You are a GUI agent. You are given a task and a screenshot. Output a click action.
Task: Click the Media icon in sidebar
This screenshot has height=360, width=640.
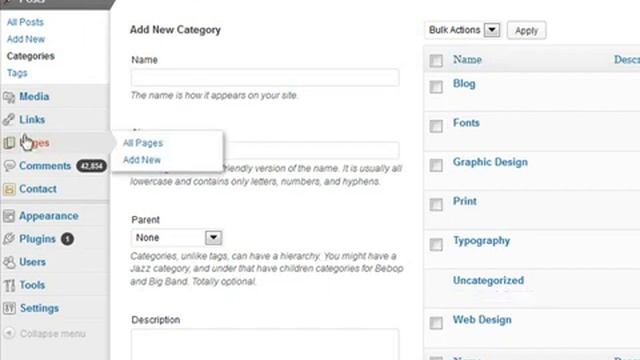click(x=9, y=97)
